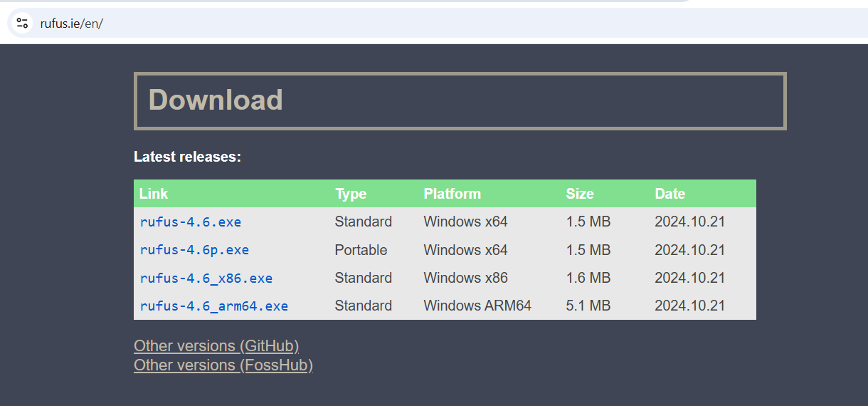Click the 5.1 MB size cell
This screenshot has width=868, height=406.
[588, 306]
